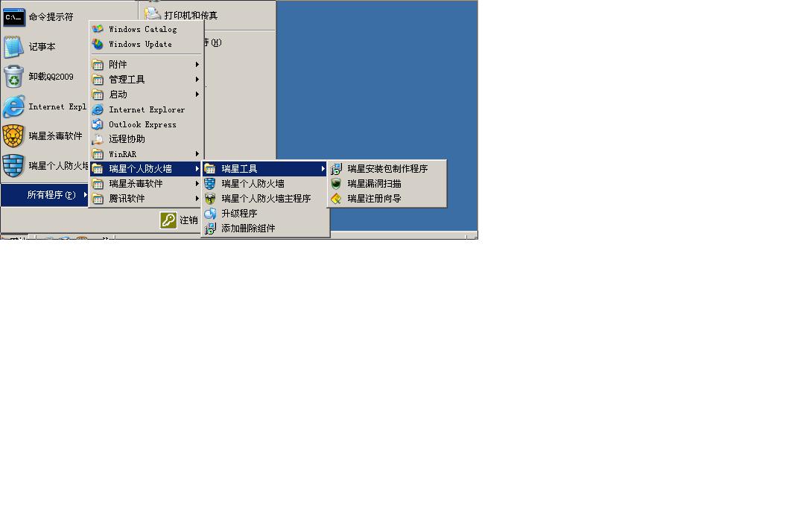Click the 瑞星注册向导 icon
This screenshot has width=812, height=527.
coord(336,199)
